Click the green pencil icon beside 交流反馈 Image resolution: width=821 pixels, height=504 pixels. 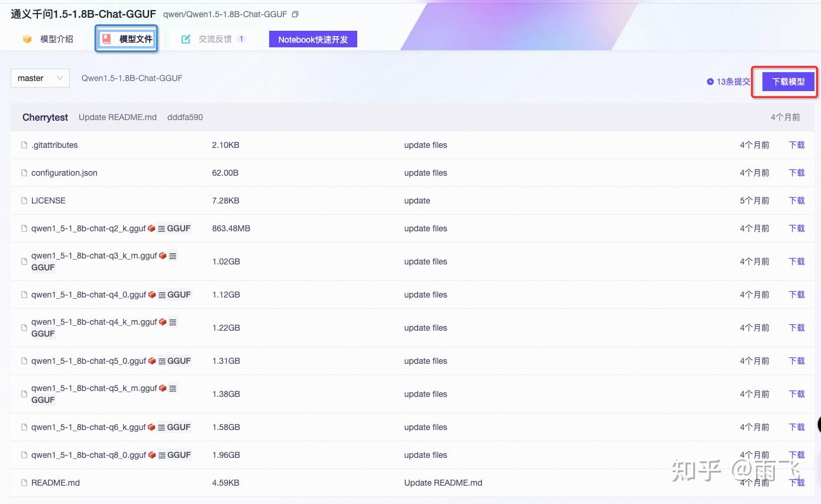(185, 38)
